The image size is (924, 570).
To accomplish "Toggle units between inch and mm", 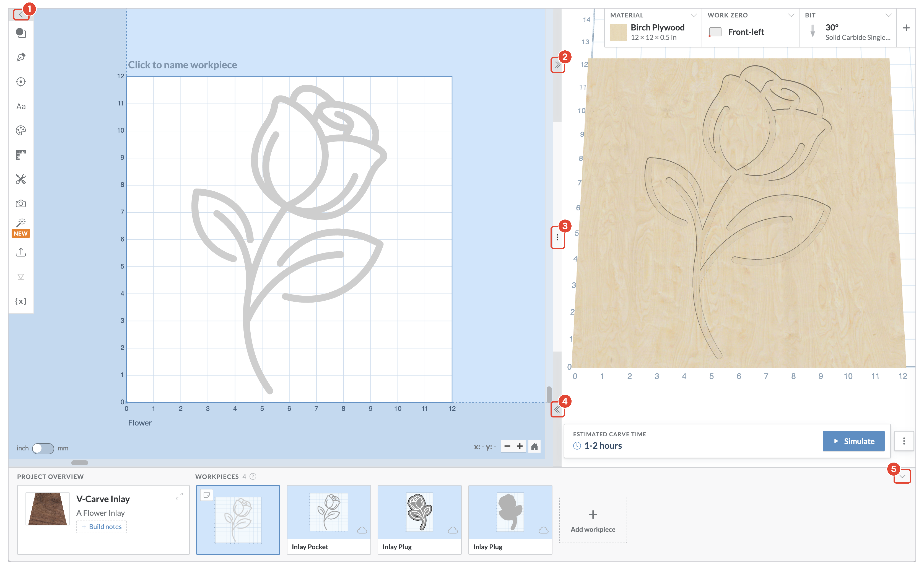I will (x=43, y=448).
